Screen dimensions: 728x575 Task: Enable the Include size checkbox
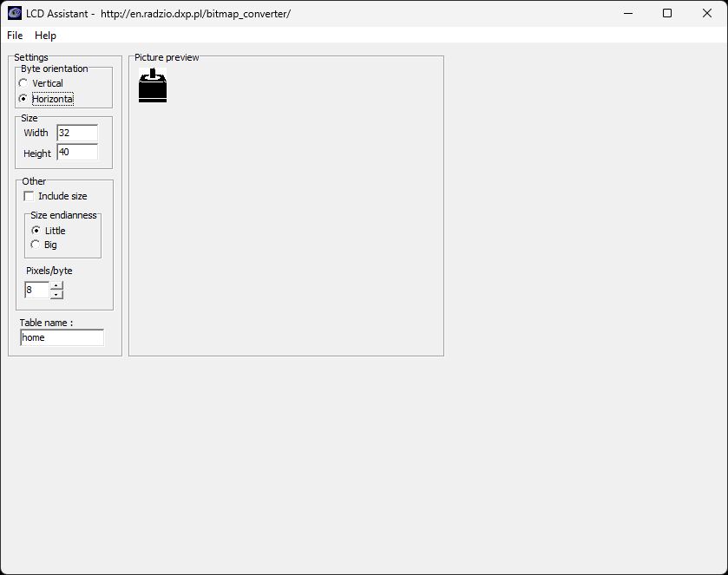click(29, 196)
